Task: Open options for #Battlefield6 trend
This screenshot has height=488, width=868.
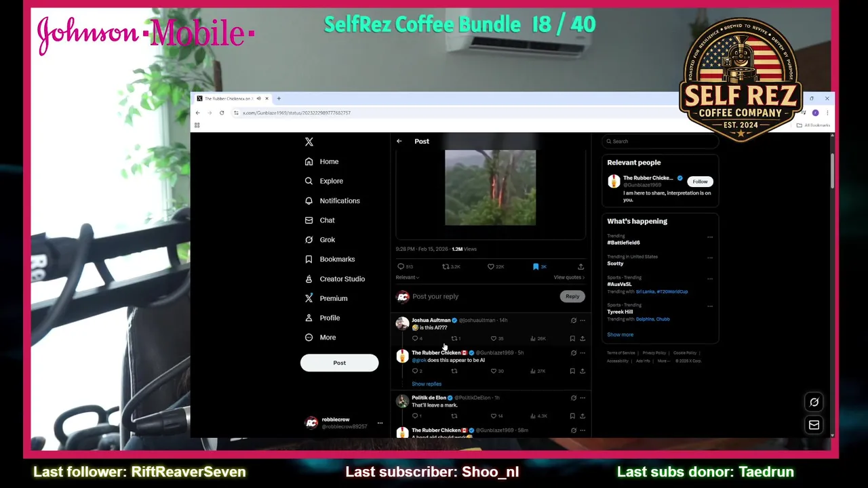Action: pyautogui.click(x=710, y=237)
